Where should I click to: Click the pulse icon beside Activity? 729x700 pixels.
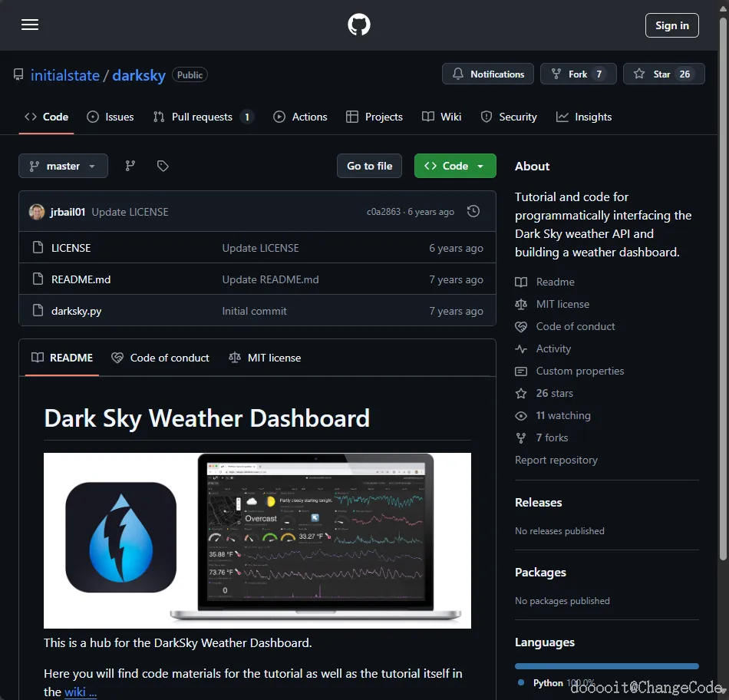coord(521,348)
